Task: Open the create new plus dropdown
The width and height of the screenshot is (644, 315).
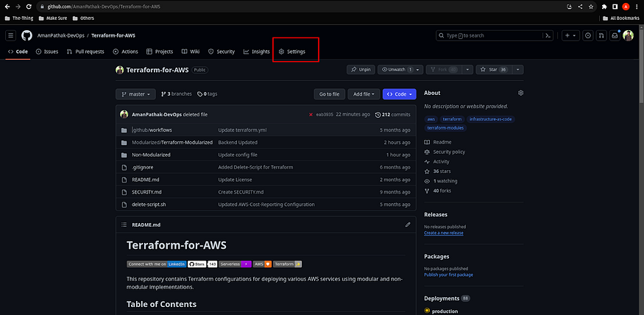Action: [x=570, y=36]
